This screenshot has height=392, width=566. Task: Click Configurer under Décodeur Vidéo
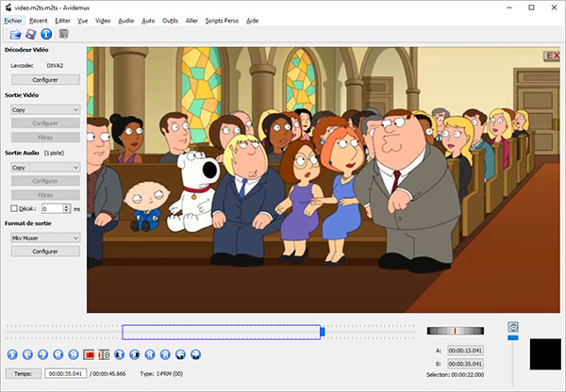click(45, 80)
